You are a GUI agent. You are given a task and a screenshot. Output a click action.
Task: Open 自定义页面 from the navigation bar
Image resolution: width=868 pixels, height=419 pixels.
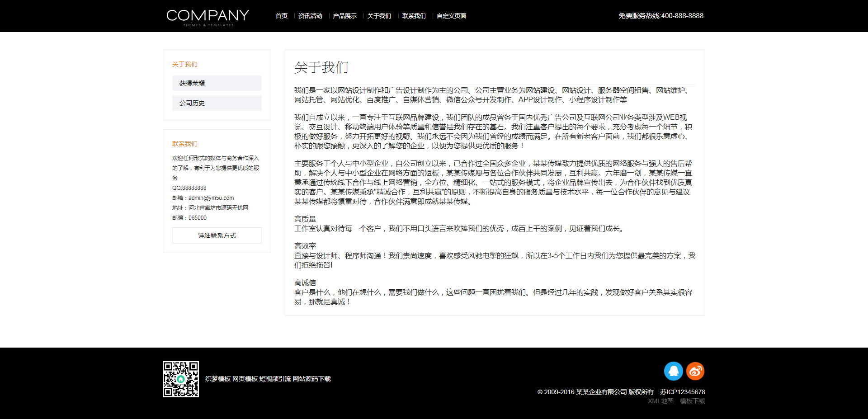tap(451, 16)
